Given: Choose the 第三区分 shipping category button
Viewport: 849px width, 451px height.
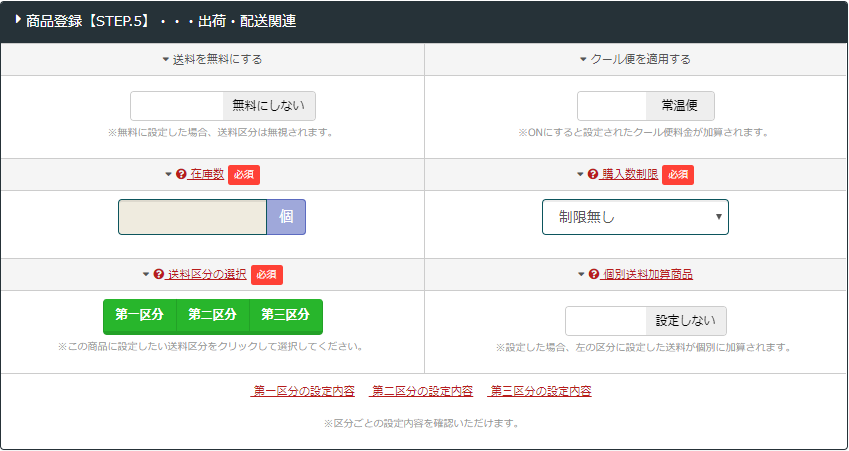Looking at the screenshot, I should [x=286, y=315].
